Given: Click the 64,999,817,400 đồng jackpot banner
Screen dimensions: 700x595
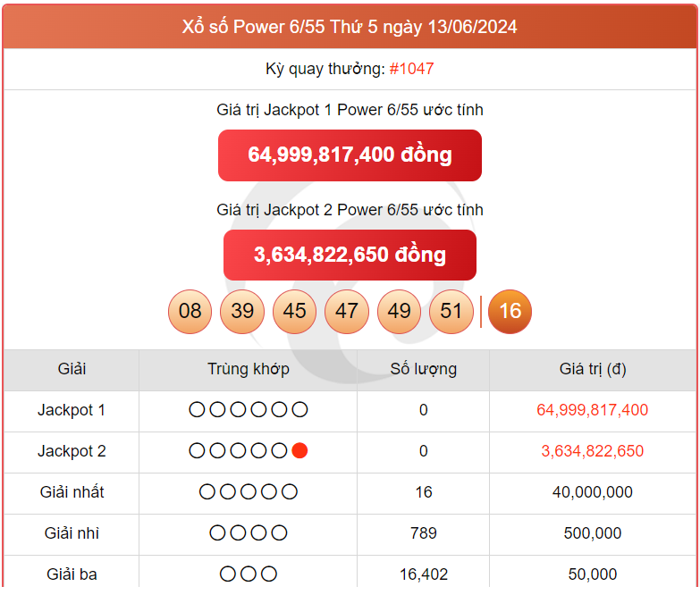Looking at the screenshot, I should [x=350, y=155].
